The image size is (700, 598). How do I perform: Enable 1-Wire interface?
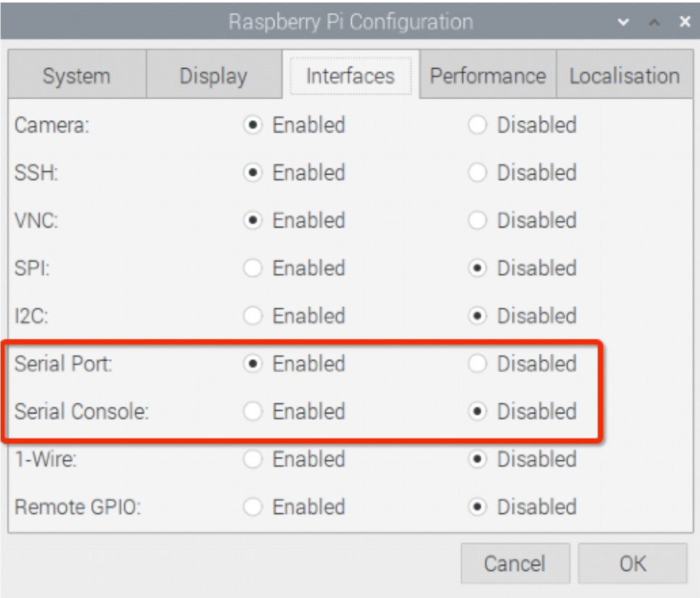pos(253,459)
